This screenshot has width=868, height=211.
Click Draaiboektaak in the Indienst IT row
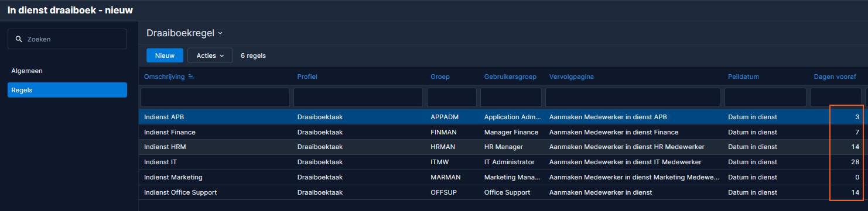(320, 162)
